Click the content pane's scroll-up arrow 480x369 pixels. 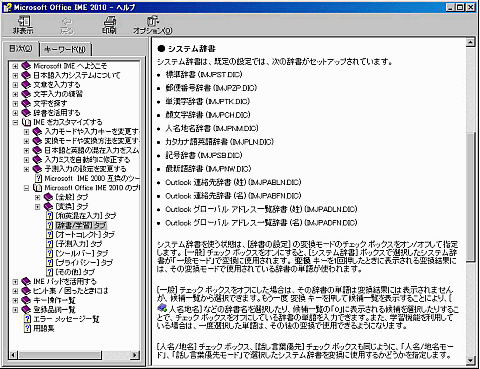tap(470, 42)
